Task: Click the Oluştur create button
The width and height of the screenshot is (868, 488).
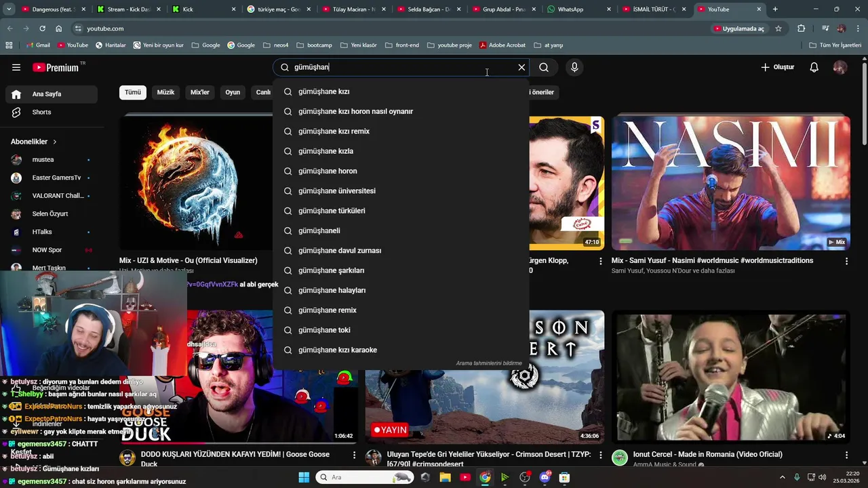Action: point(777,67)
